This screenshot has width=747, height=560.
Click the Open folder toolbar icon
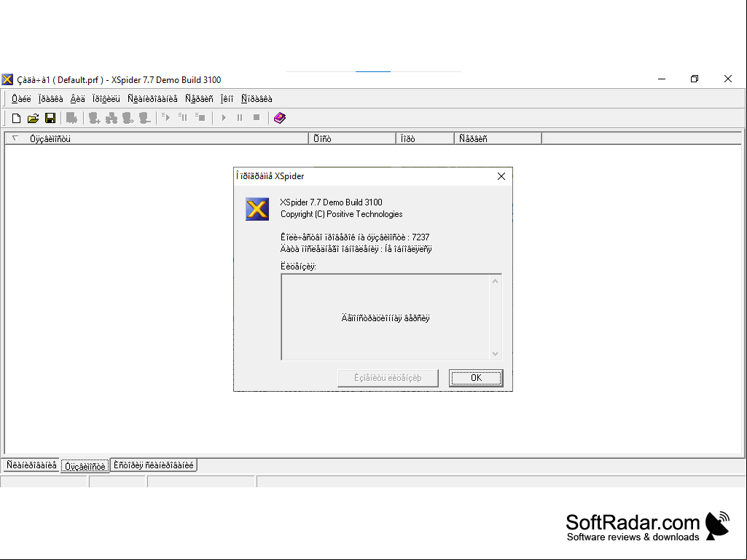(33, 118)
